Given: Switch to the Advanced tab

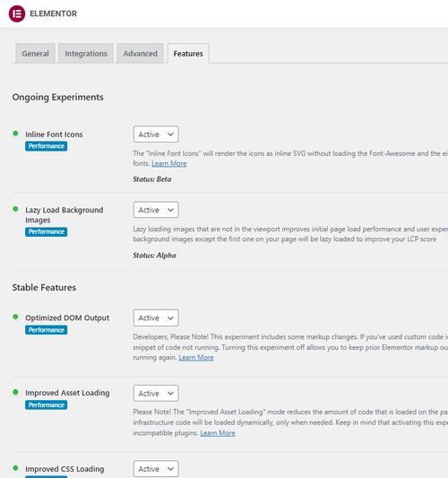Looking at the screenshot, I should point(141,54).
